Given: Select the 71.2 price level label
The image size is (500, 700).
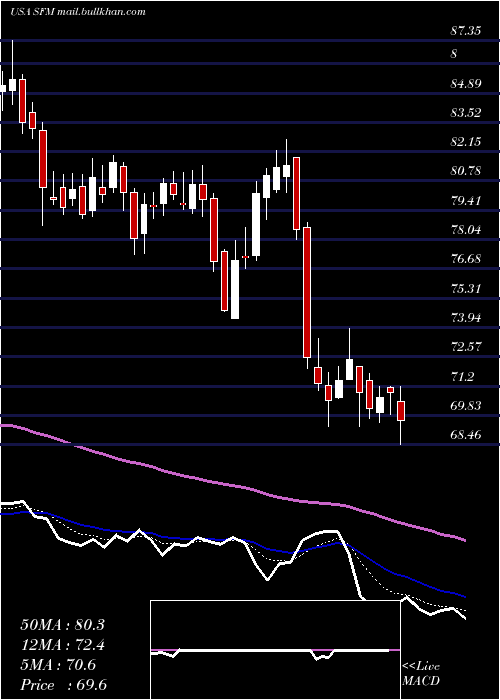Looking at the screenshot, I should click(462, 376).
